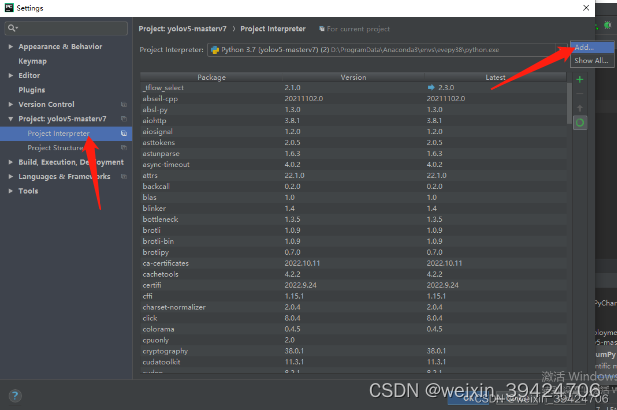Select the colorama package row
This screenshot has width=617, height=410.
click(353, 329)
